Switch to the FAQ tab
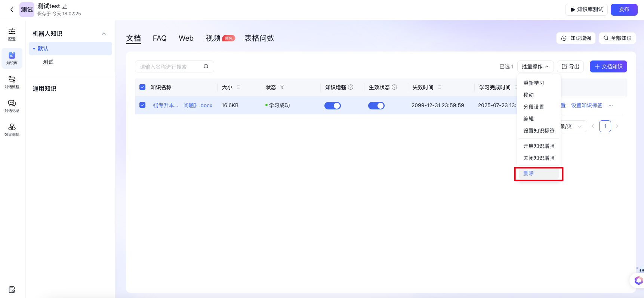 [160, 38]
